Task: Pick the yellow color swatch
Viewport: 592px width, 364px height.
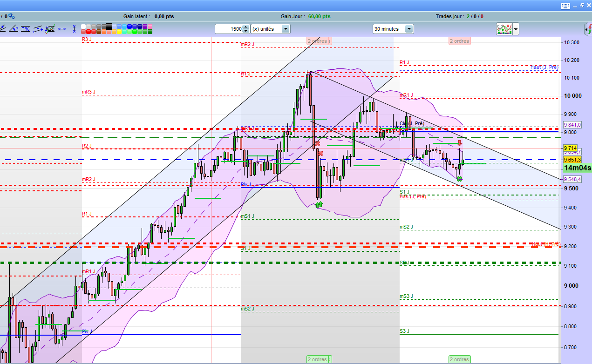Action: (119, 32)
